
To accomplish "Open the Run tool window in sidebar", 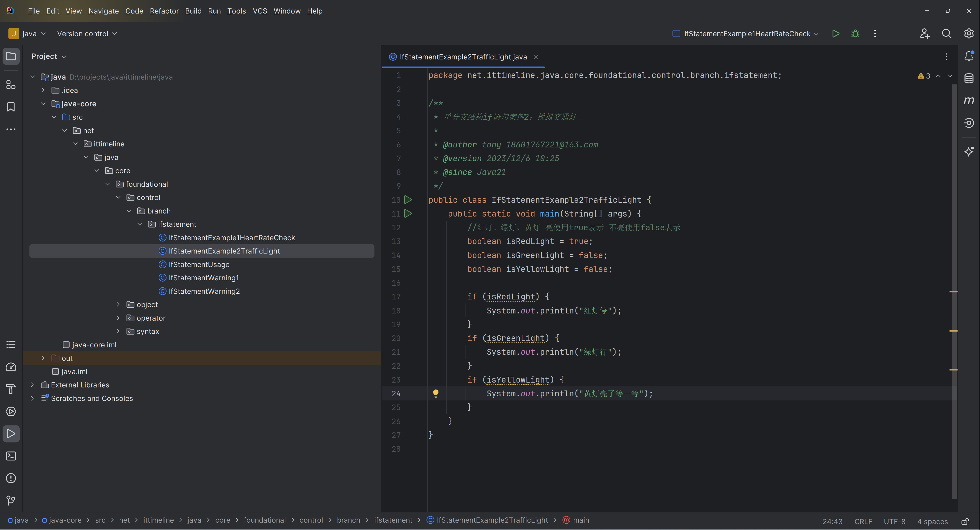I will pos(11,434).
